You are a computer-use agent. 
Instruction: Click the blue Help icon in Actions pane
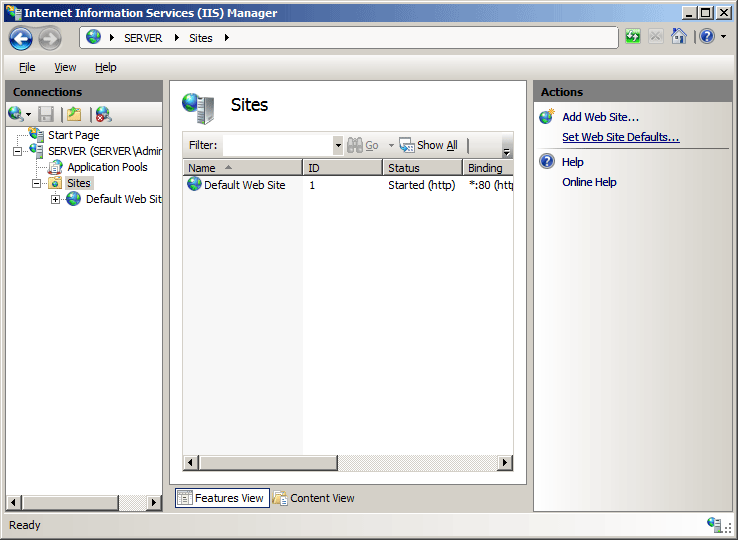[x=547, y=162]
